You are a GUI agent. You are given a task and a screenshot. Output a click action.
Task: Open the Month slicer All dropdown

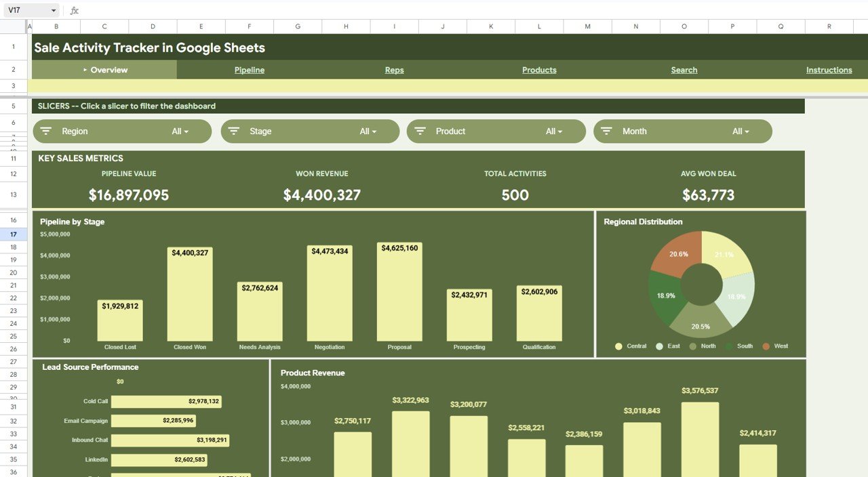[741, 131]
